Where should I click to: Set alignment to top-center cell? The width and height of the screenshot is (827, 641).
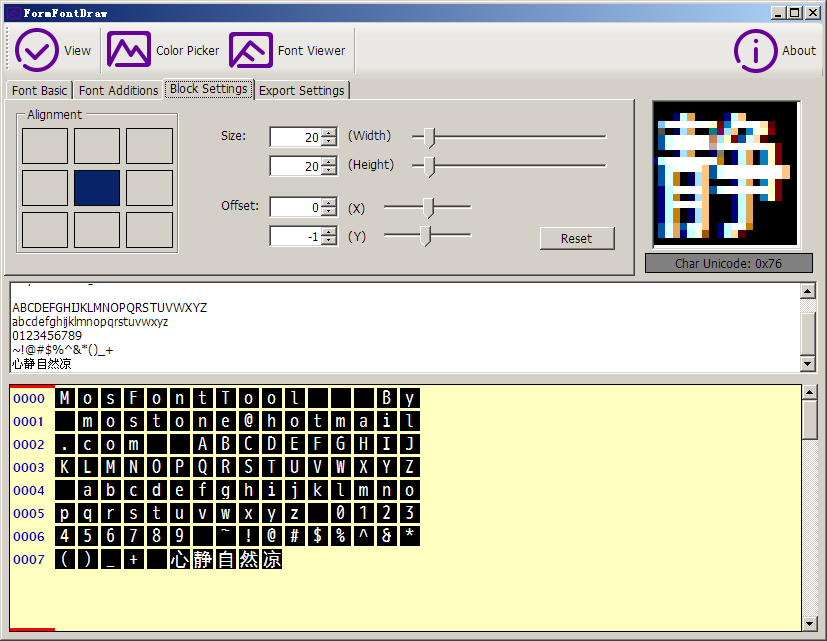(x=97, y=146)
